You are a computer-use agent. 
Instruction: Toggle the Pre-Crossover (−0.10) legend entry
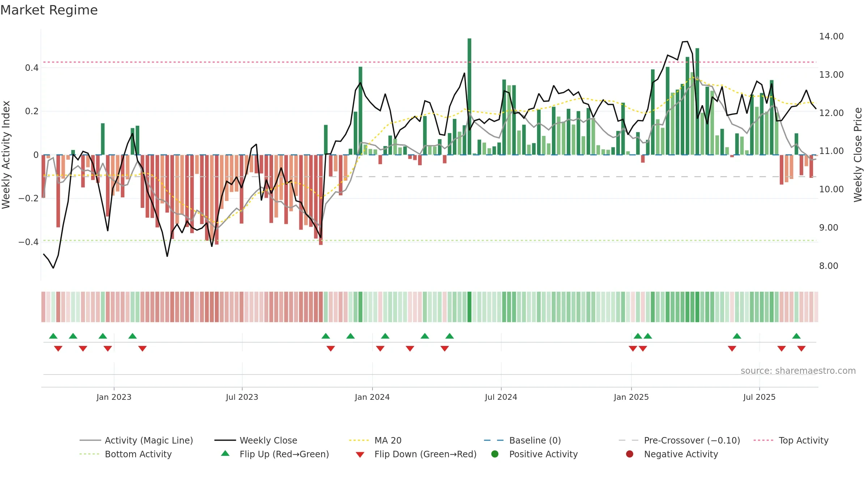(679, 440)
